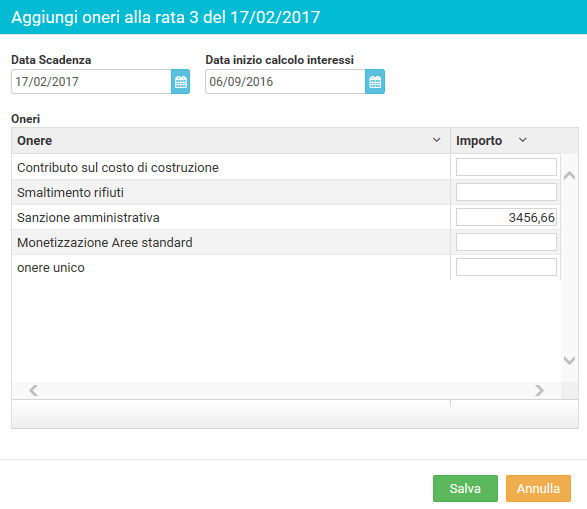The width and height of the screenshot is (587, 509).
Task: Click Importo field for onere unico
Action: point(506,267)
